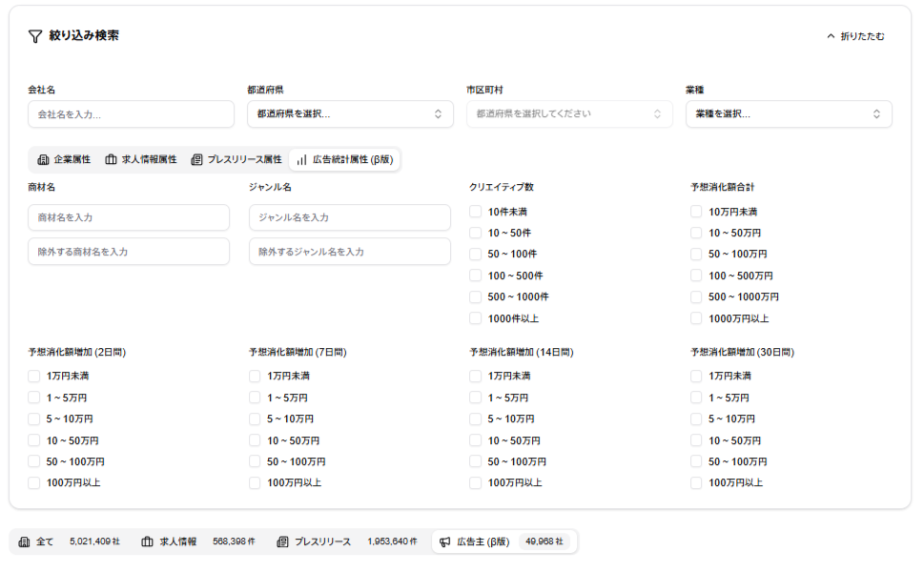Click the up-down arrows in 業種 select

(x=876, y=114)
